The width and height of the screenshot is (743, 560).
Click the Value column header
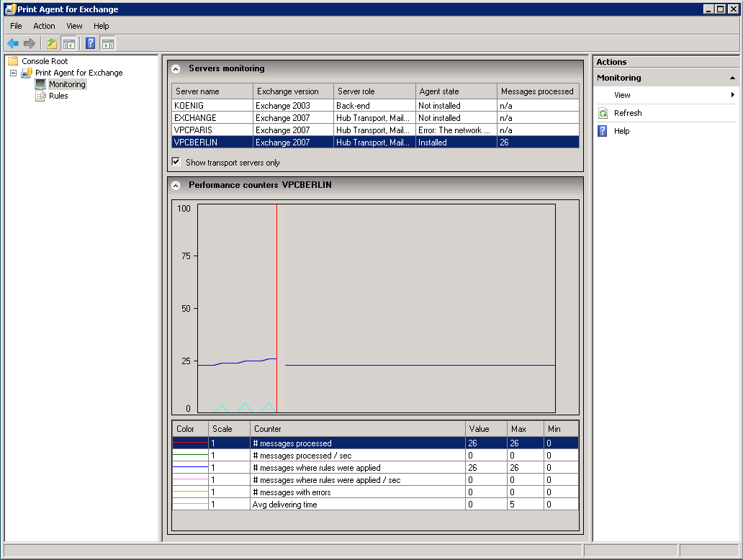(x=486, y=429)
